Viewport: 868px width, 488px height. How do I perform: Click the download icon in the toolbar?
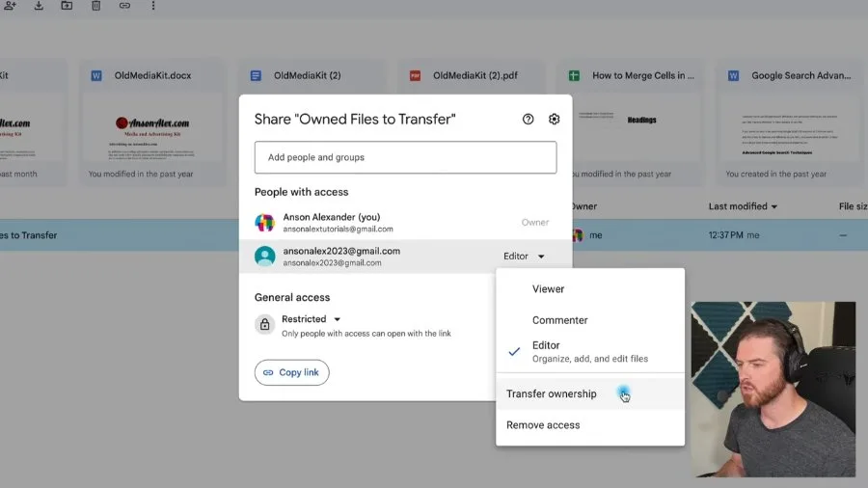point(39,6)
